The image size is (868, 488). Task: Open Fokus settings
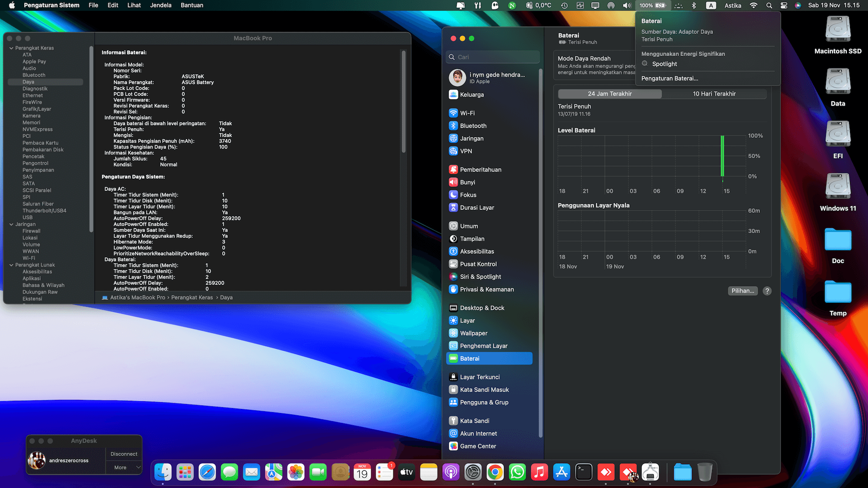pyautogui.click(x=490, y=195)
